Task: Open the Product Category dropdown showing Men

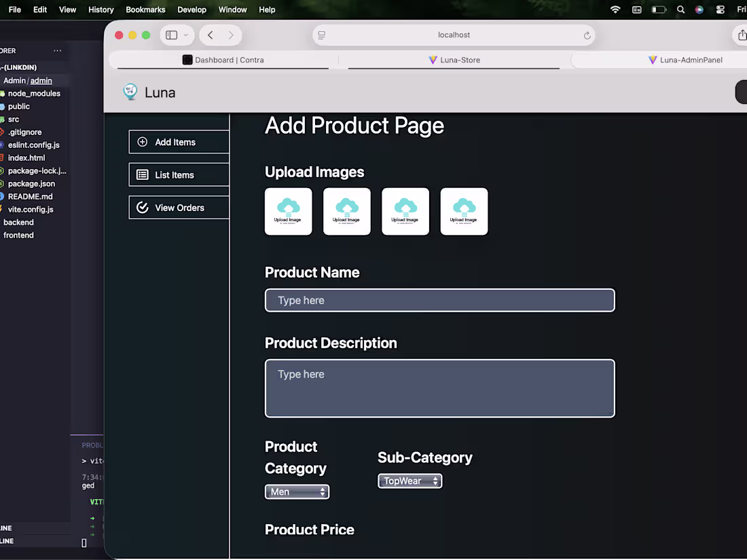Action: 297,491
